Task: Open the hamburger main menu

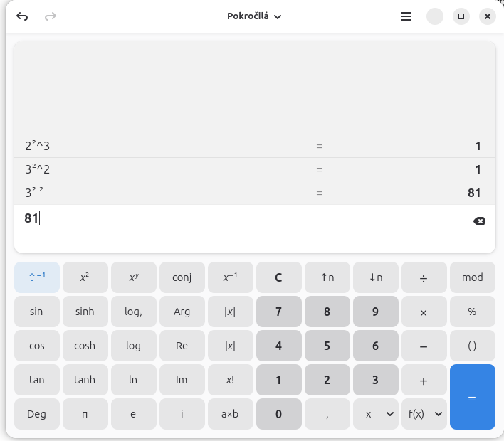Action: pyautogui.click(x=406, y=16)
